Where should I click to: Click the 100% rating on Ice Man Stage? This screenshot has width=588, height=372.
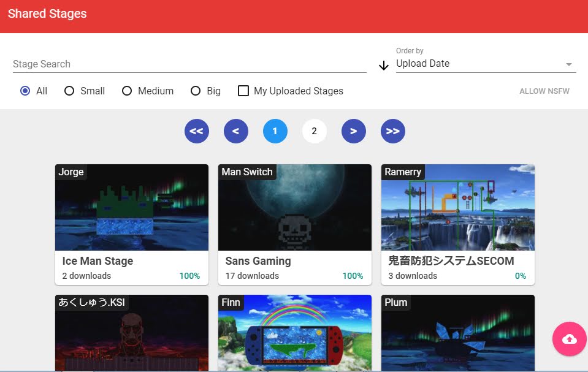189,276
